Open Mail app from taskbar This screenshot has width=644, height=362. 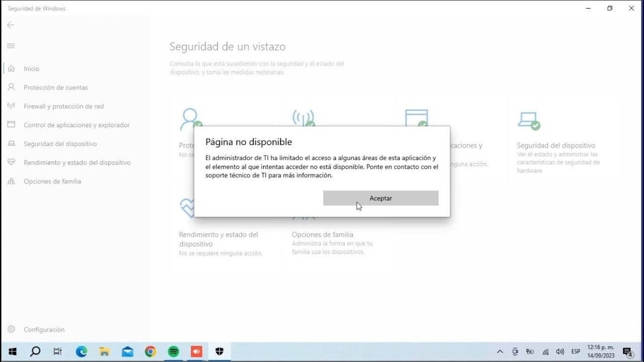pyautogui.click(x=127, y=351)
